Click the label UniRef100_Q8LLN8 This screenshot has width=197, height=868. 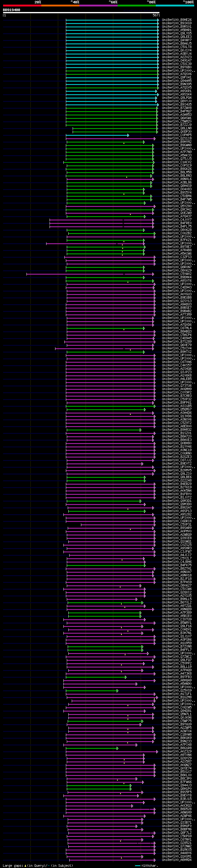(177, 128)
